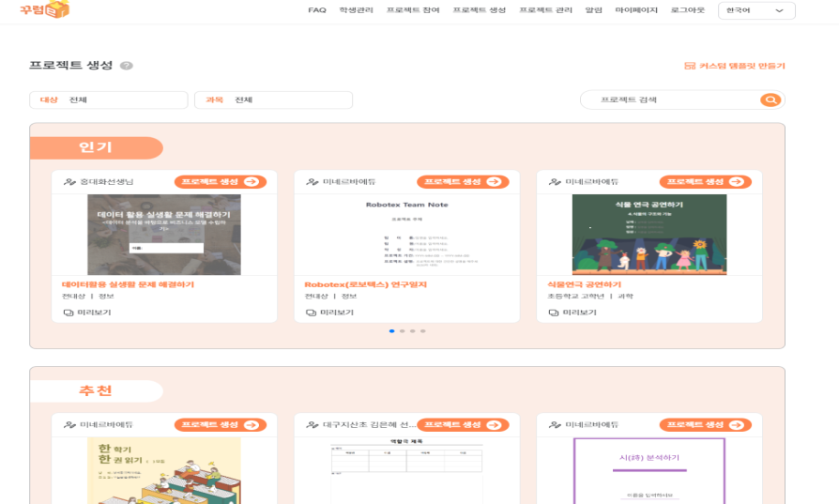Open the 식물연극 공연하기 thumbnail image
Image resolution: width=839 pixels, height=504 pixels.
pyautogui.click(x=648, y=235)
